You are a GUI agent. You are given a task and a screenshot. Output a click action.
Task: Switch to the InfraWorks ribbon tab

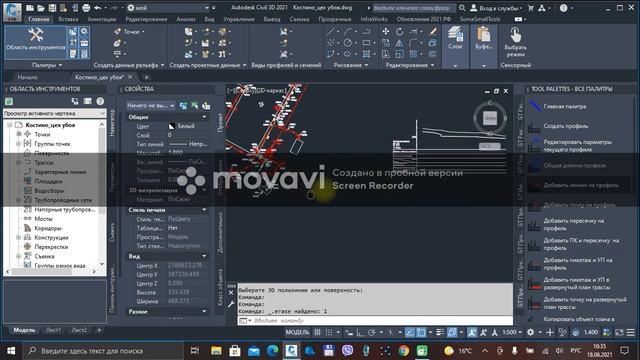[x=374, y=19]
